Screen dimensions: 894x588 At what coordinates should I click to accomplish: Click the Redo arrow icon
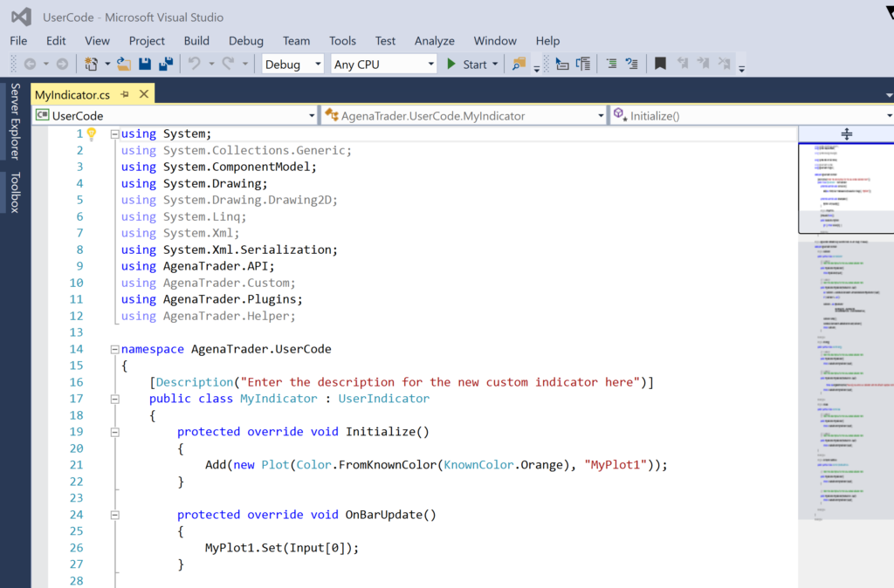coord(228,63)
